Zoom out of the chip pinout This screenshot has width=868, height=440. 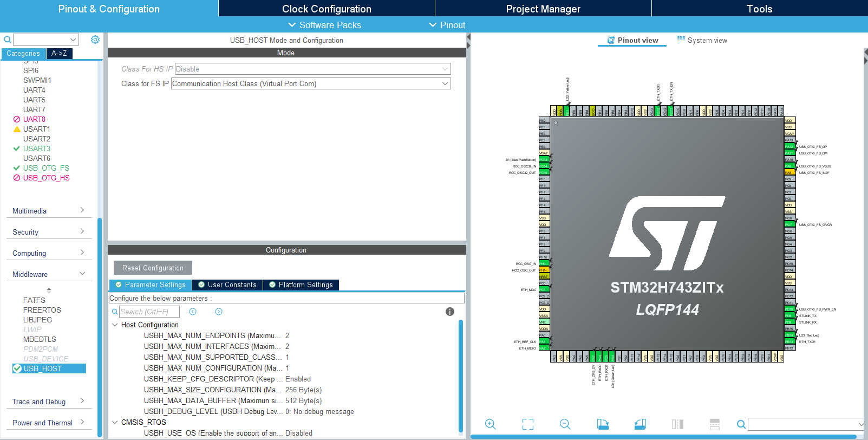565,424
